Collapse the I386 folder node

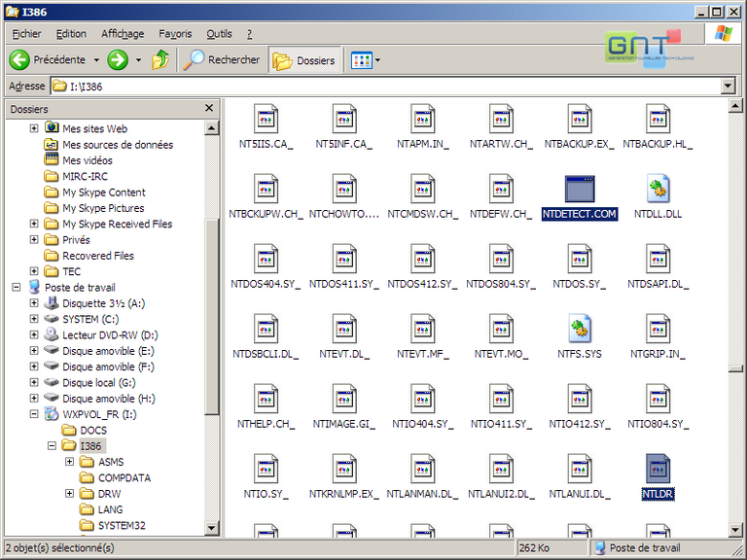52,445
